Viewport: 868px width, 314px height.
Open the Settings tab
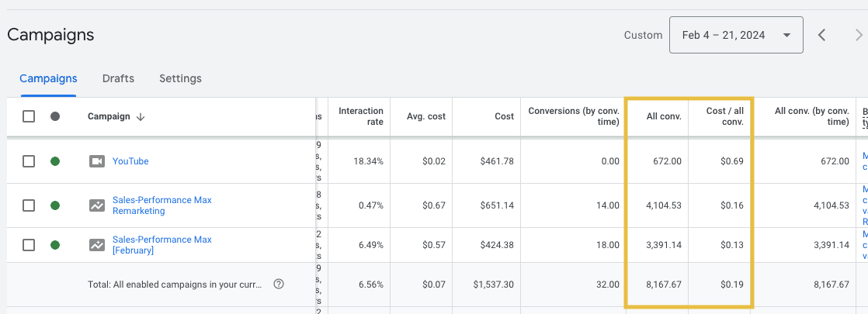pos(180,78)
